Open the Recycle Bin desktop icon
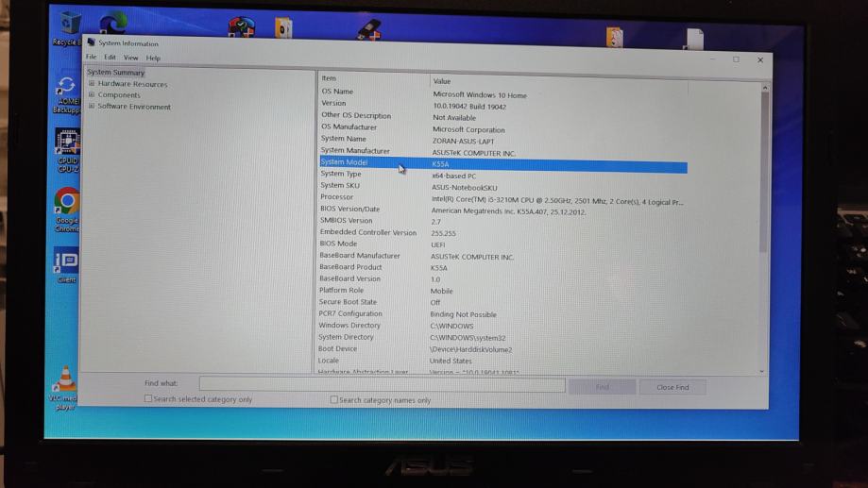 (68, 28)
